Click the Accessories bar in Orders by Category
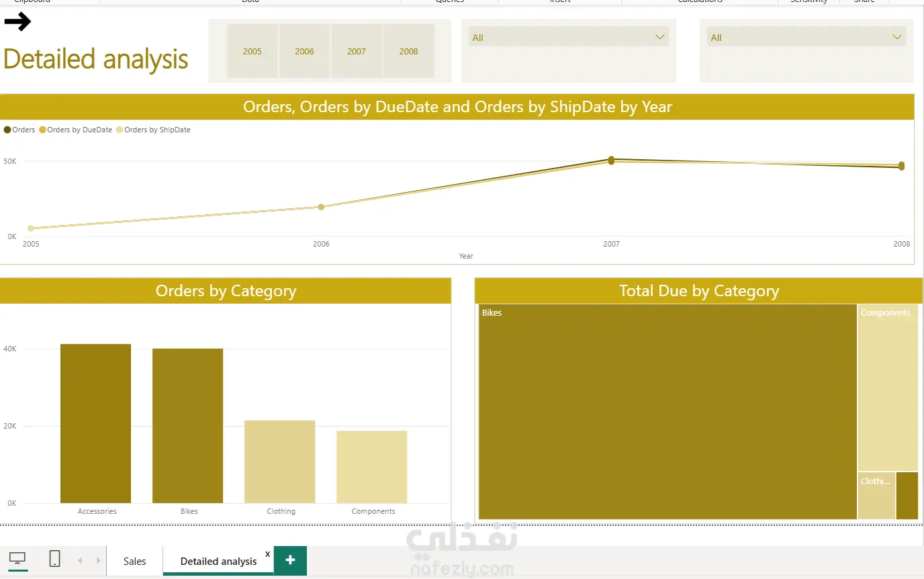924x579 pixels. point(95,423)
